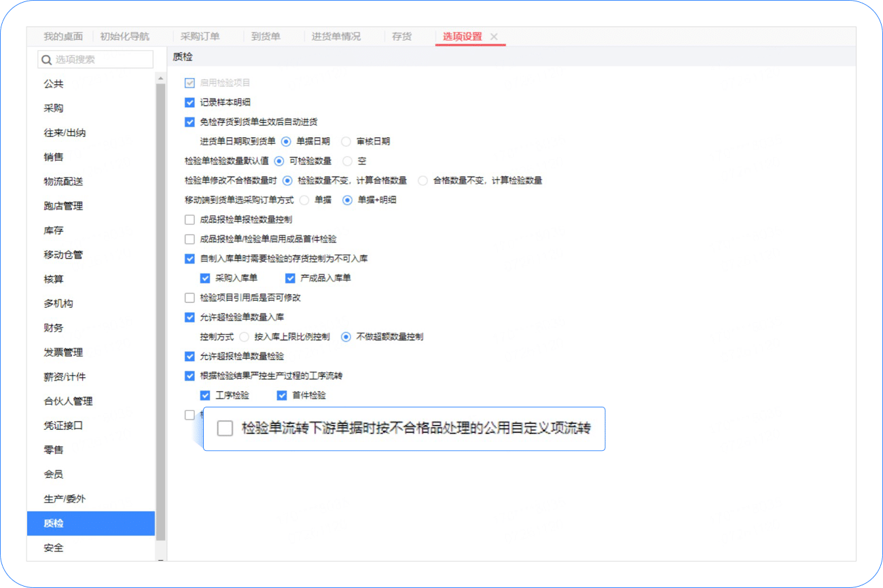Choose 按入库上限比例控制 control method

245,336
